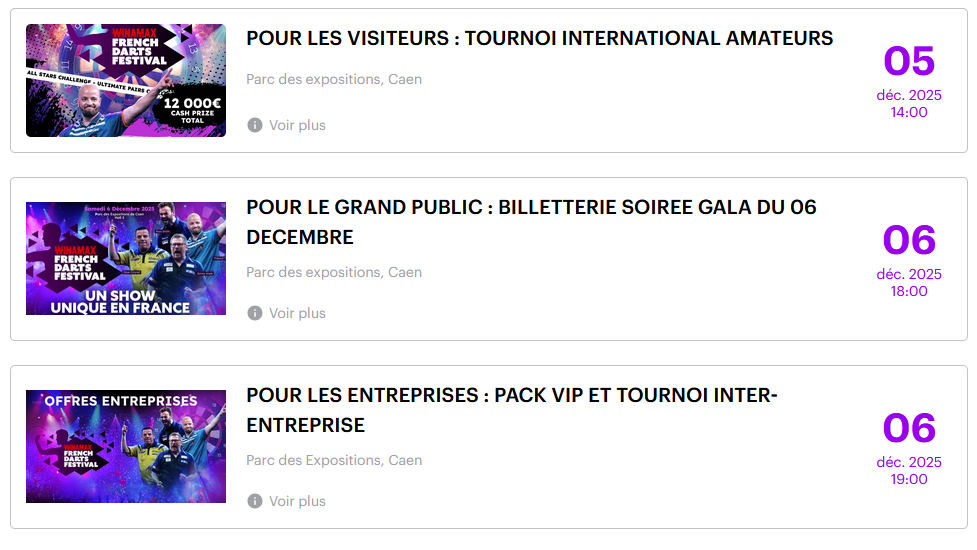Expand "Voir plus" under Soirée Gala billetterie
The height and width of the screenshot is (550, 977).
pyautogui.click(x=297, y=313)
